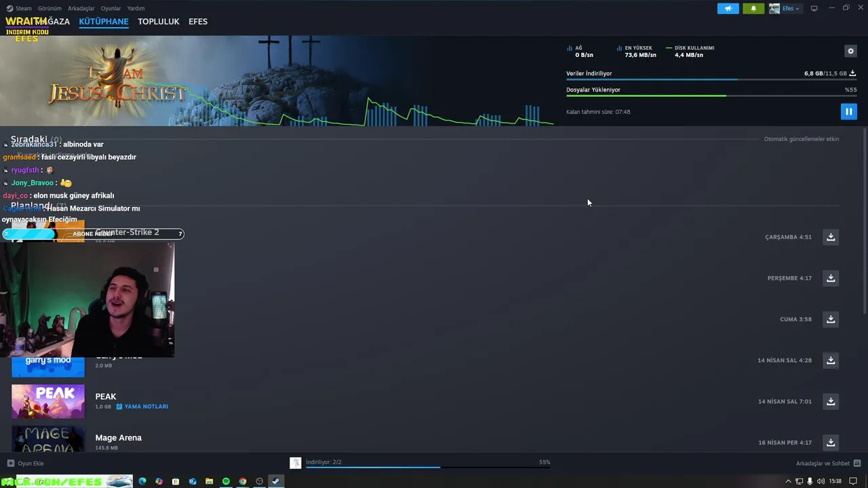Open the green notifications bell
This screenshot has width=868, height=488.
coord(753,8)
